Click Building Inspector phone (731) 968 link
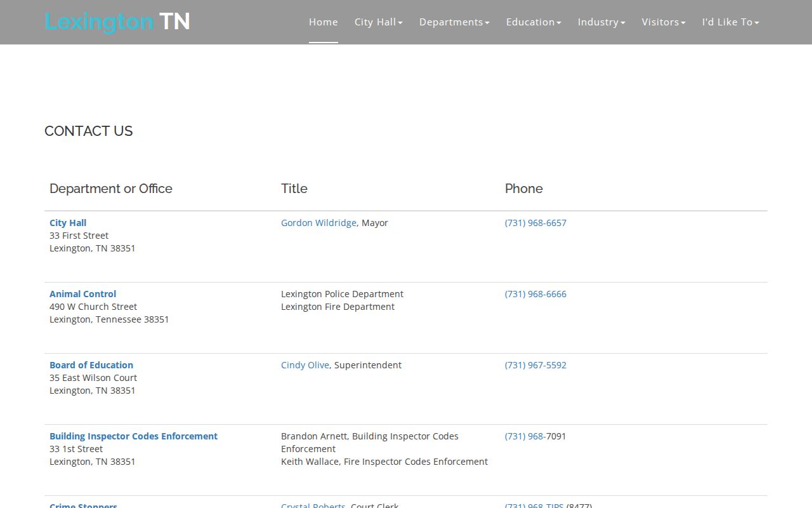This screenshot has width=812, height=508. [x=525, y=436]
